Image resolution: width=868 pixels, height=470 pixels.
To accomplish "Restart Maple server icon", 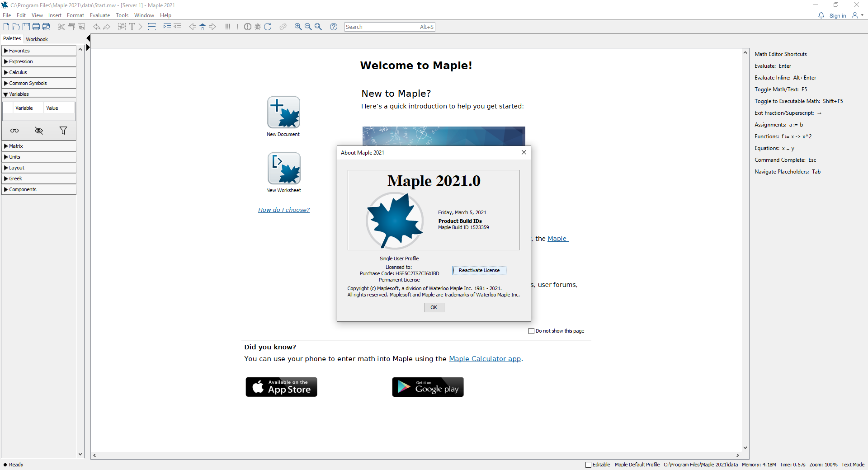I will [x=268, y=27].
